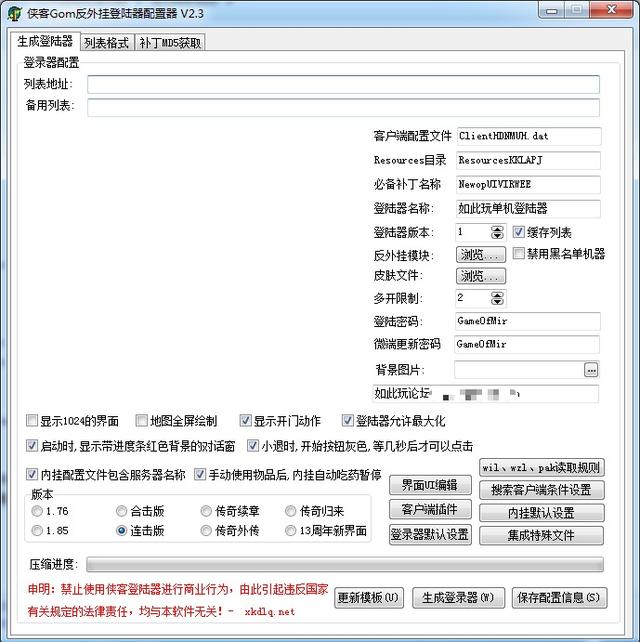
Task: Click the 多开限制 number stepper
Action: pyautogui.click(x=497, y=298)
